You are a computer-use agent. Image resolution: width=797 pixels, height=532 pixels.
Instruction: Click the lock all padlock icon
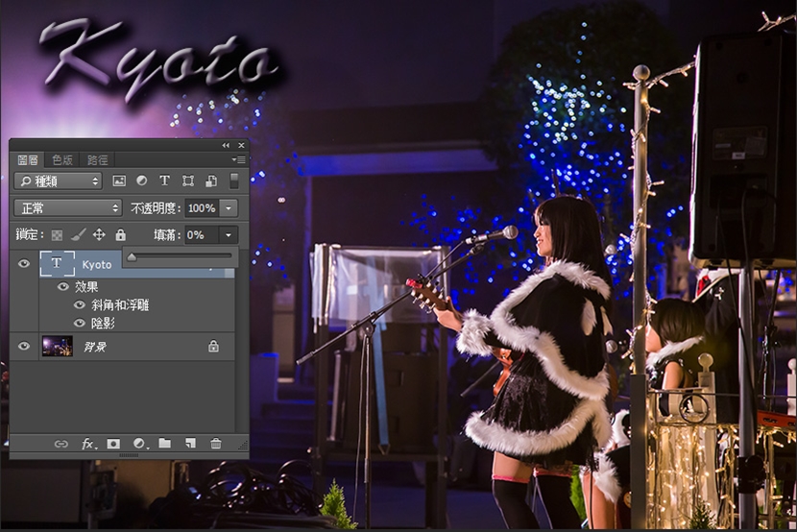pyautogui.click(x=120, y=234)
